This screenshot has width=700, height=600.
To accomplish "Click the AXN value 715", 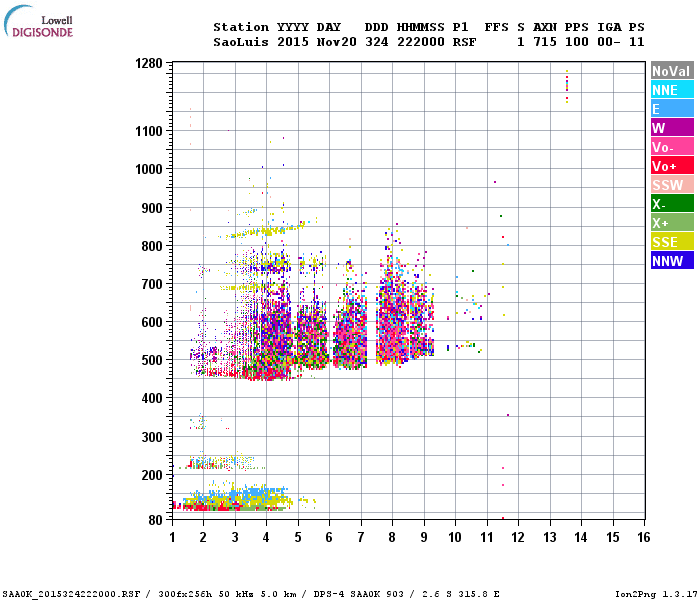I will 545,42.
